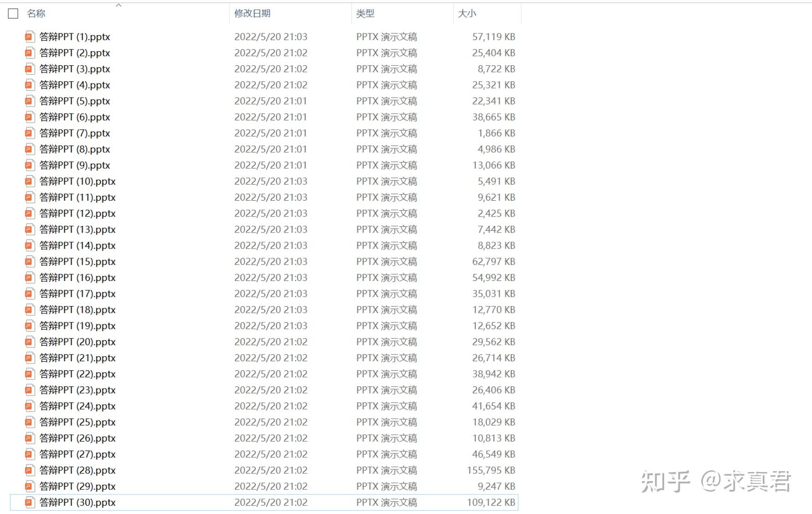Viewport: 812px width, 514px height.
Task: Click the file name 答辩PPT (7).pptx
Action: [x=75, y=133]
